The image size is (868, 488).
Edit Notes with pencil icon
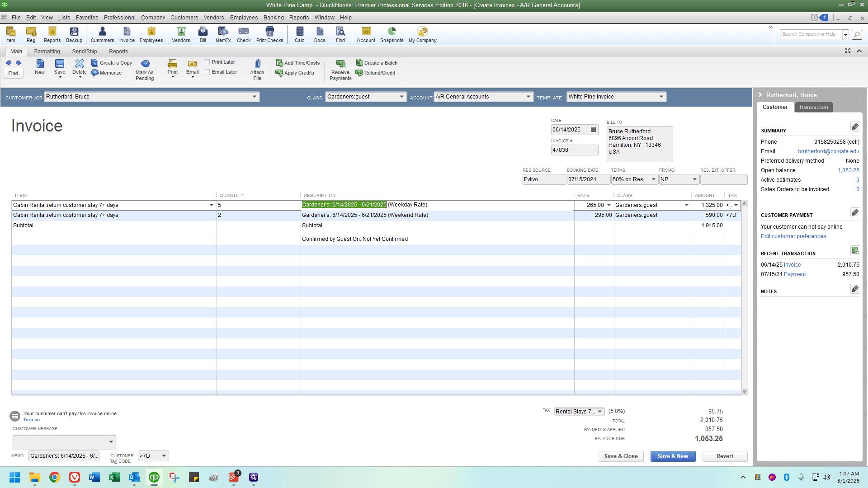coord(855,289)
